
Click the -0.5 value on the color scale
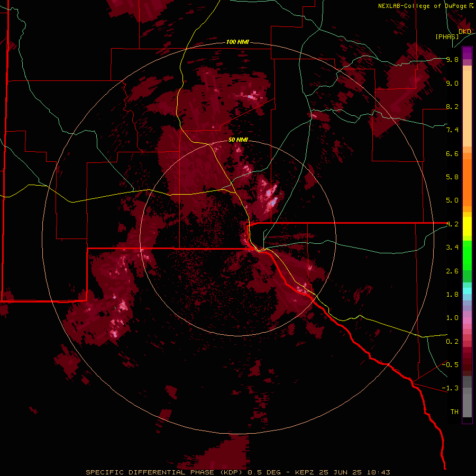(x=450, y=365)
